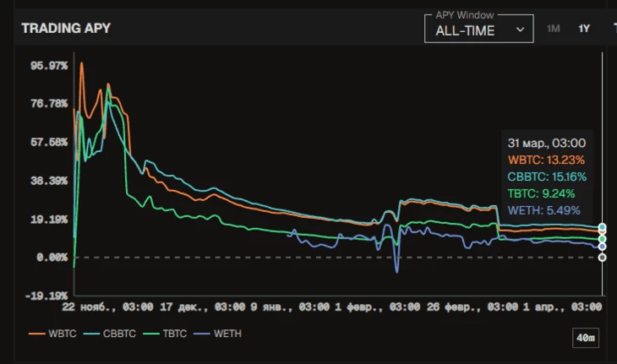Click the TBTC 9.24% tooltip entry

click(x=541, y=193)
